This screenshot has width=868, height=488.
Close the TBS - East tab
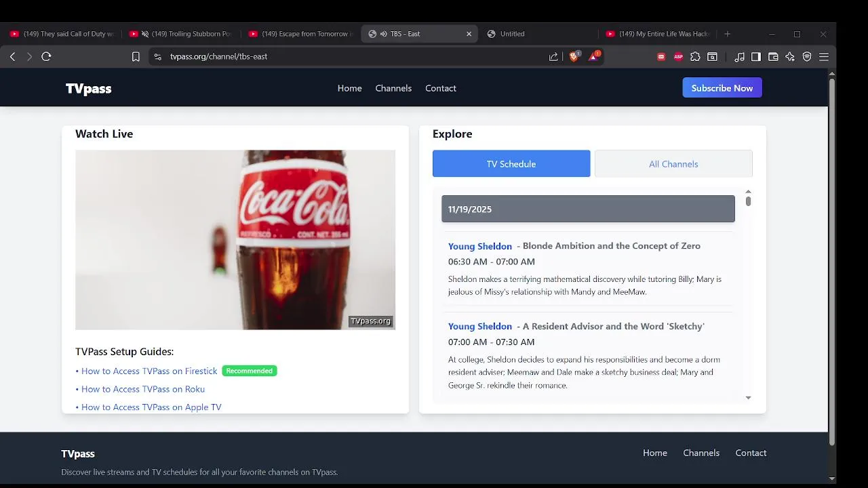pos(469,34)
